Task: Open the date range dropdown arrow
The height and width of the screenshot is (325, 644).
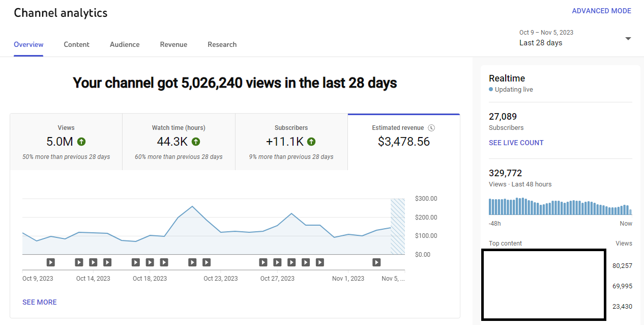Action: coord(628,39)
